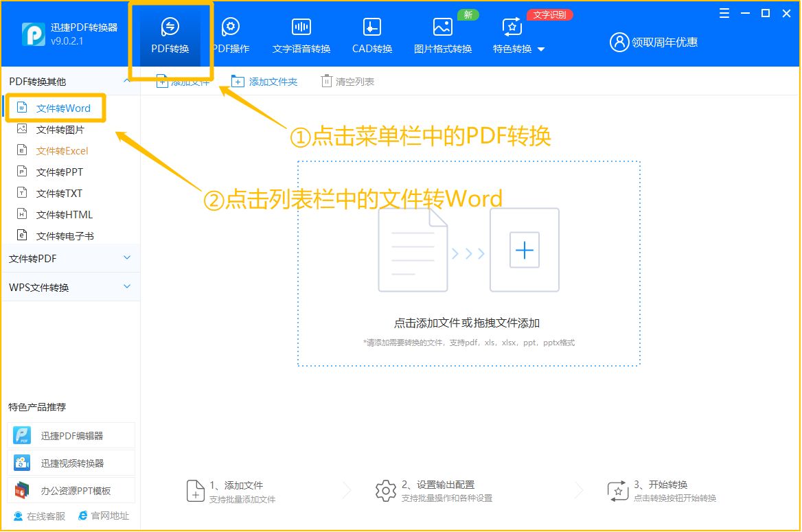Switch to the PDF操作 tab
The height and width of the screenshot is (532, 802).
click(231, 35)
